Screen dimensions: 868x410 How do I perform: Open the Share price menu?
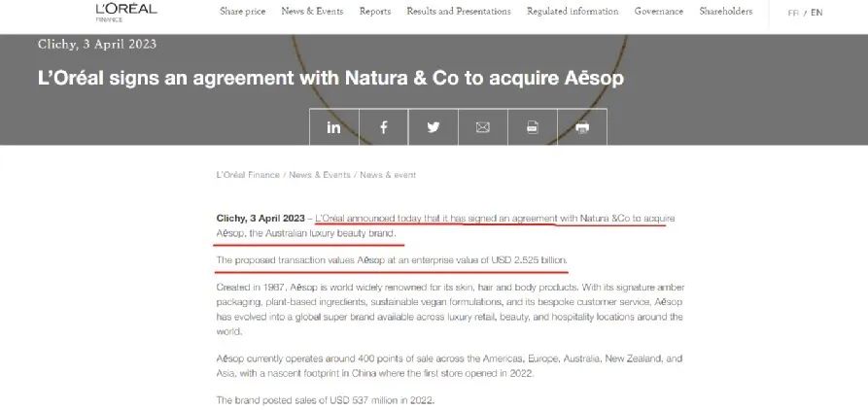242,12
